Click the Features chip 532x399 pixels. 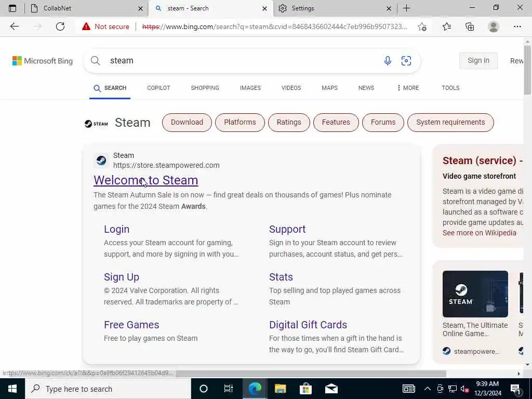coord(336,123)
